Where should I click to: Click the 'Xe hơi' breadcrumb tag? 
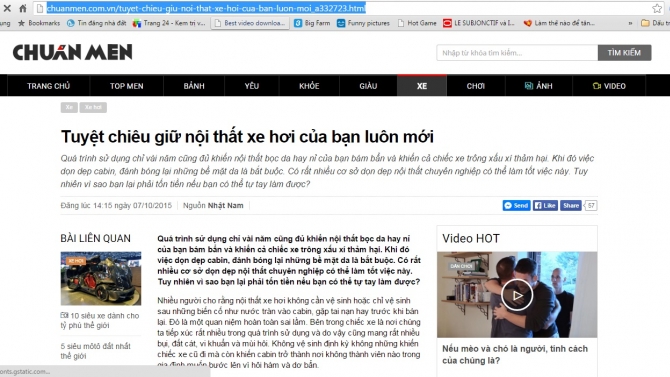click(x=93, y=107)
